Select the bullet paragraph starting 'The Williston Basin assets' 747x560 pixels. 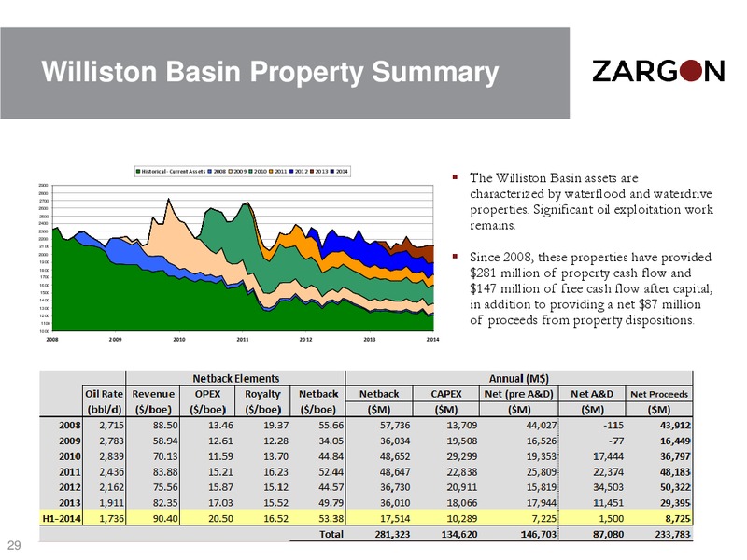coord(591,202)
